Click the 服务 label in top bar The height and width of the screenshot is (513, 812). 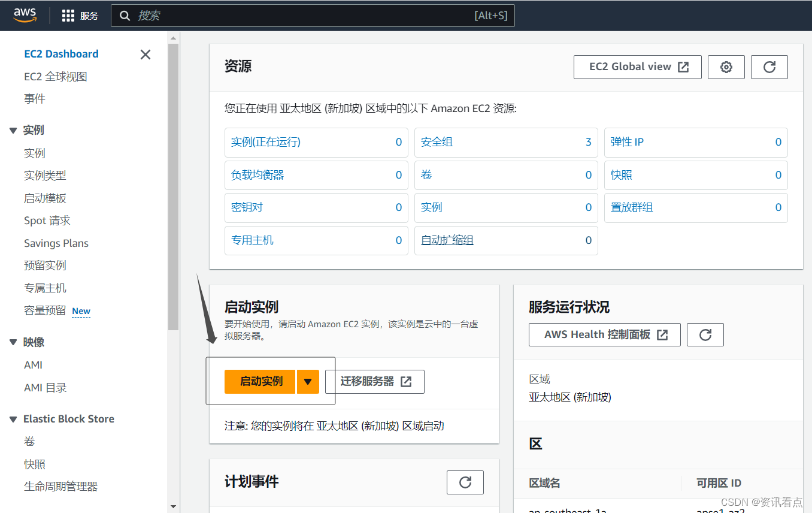click(89, 16)
